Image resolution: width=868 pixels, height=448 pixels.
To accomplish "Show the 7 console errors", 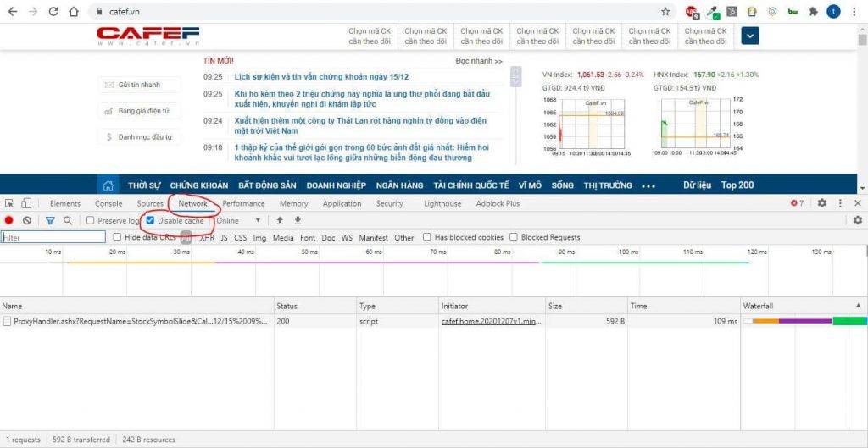I will [797, 203].
